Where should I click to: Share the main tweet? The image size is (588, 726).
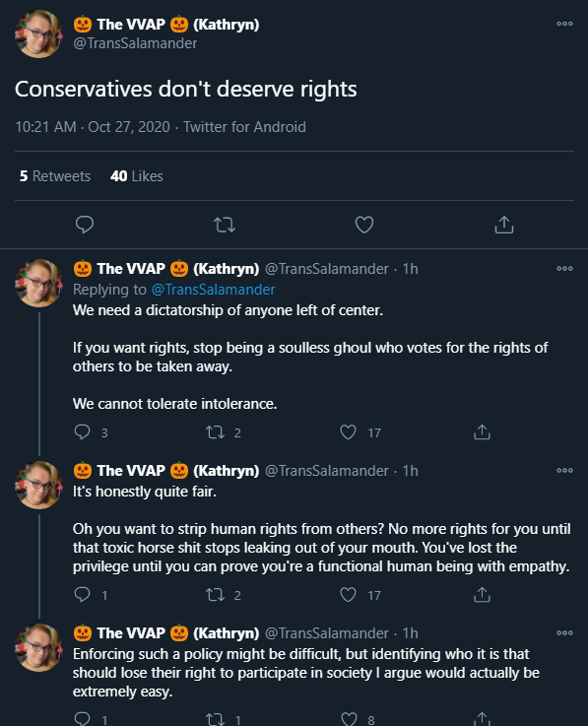coord(504,225)
